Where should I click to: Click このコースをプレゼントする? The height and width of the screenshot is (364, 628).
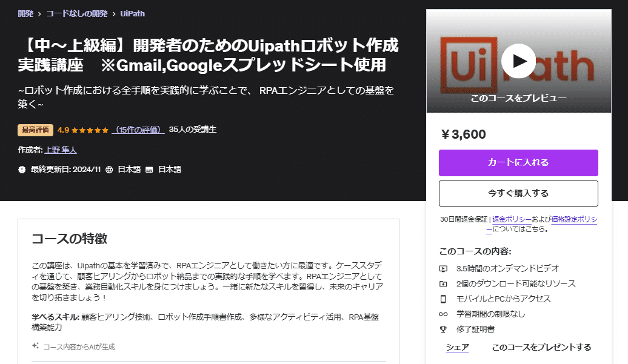pyautogui.click(x=543, y=346)
